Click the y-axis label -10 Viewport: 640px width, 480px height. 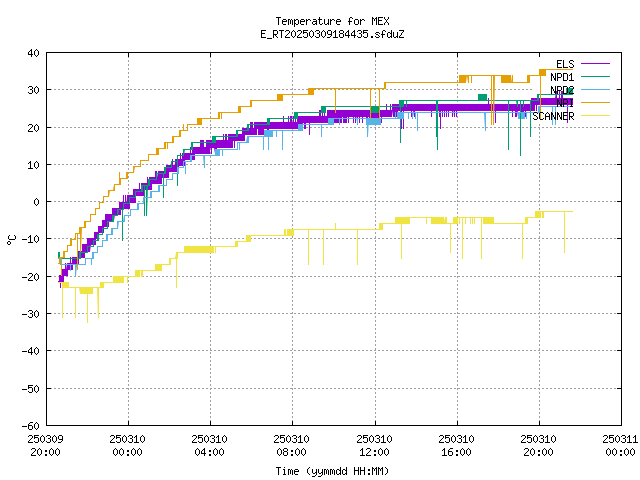point(31,239)
